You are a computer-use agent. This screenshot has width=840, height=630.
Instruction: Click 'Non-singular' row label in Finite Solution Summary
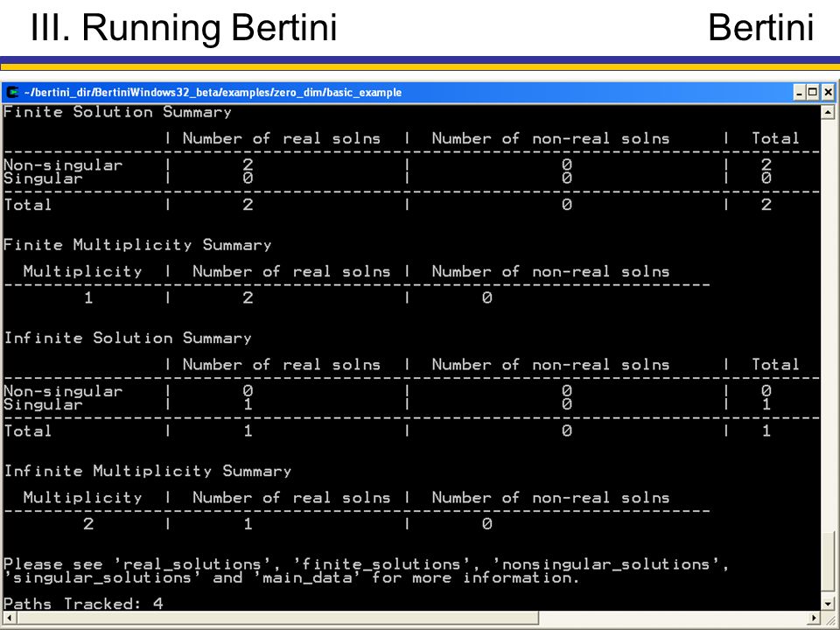[63, 165]
